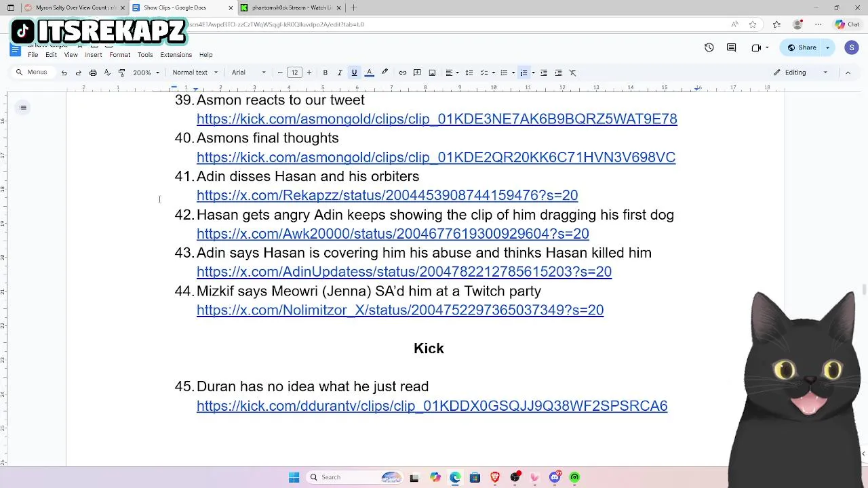
Task: Insert a checklist
Action: tap(484, 73)
